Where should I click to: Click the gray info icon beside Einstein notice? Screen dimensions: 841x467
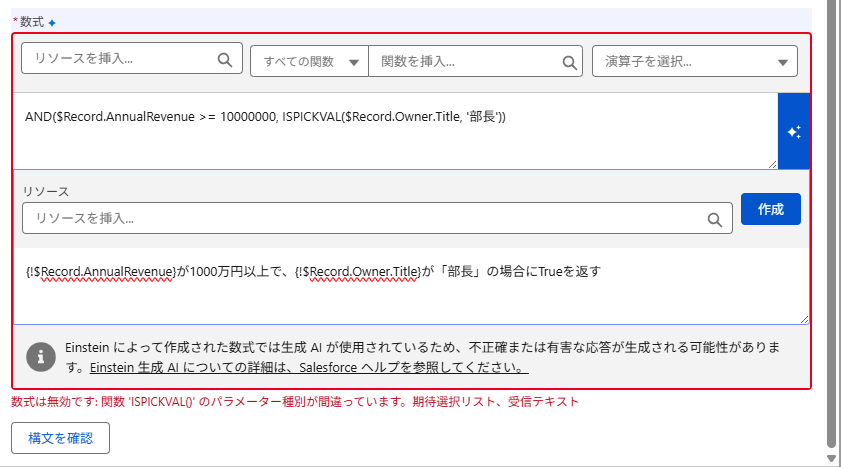click(40, 356)
